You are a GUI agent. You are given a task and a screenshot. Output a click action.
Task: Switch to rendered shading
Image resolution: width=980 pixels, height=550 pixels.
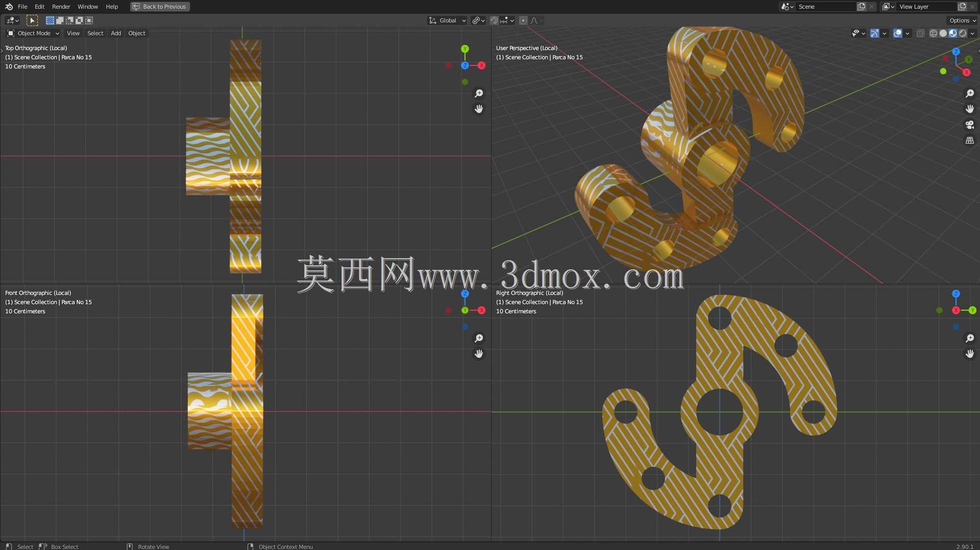pos(963,33)
